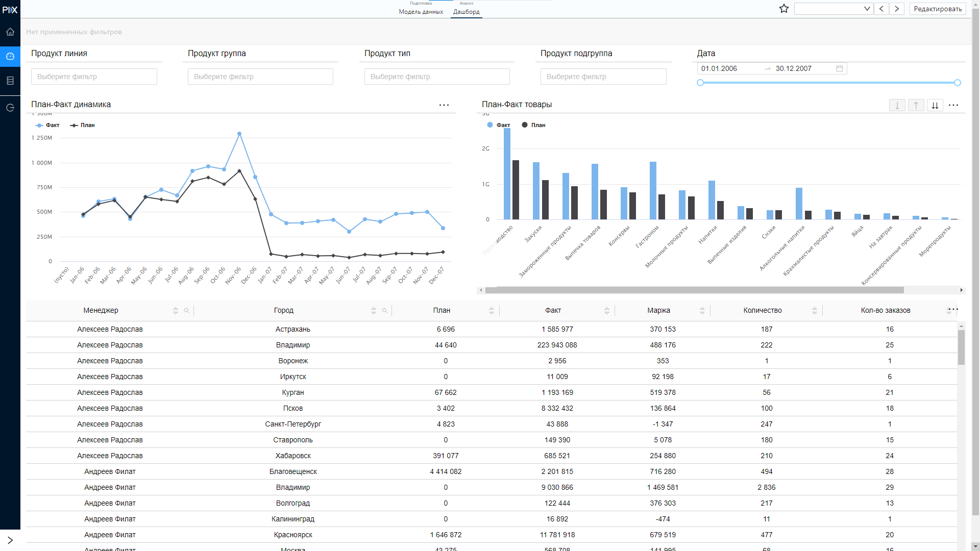Mark dashboard as favorite with star icon
This screenshot has width=980, height=551.
pos(784,9)
